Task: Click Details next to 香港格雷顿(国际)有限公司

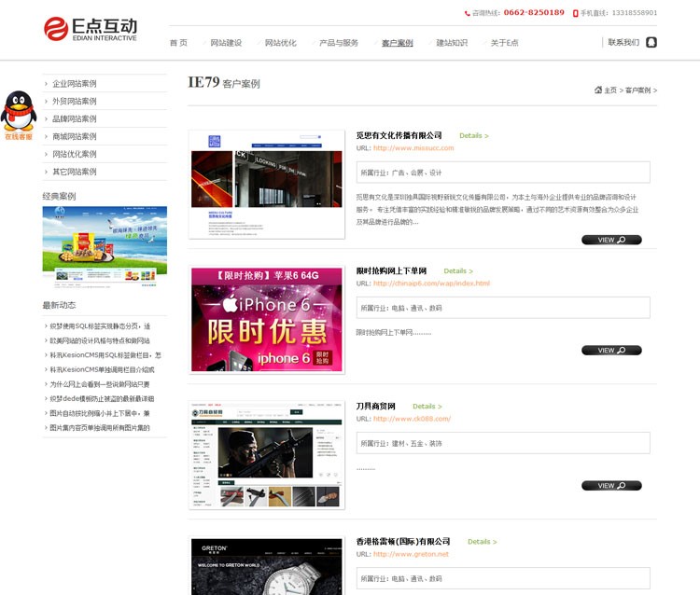Action: pos(483,542)
